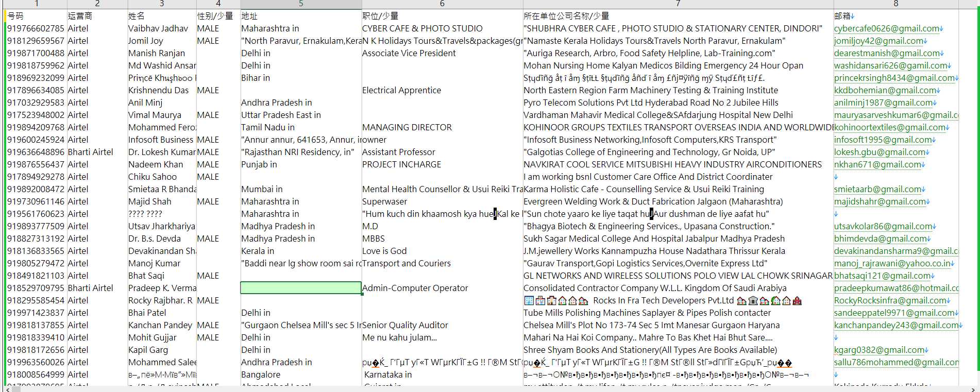Select the 运营商 header cell
Viewport: 980px width, 392px height.
pyautogui.click(x=97, y=16)
